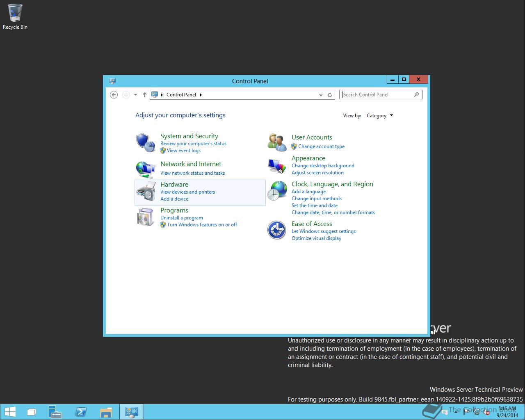Click Change account type link
The height and width of the screenshot is (420, 525).
[321, 146]
